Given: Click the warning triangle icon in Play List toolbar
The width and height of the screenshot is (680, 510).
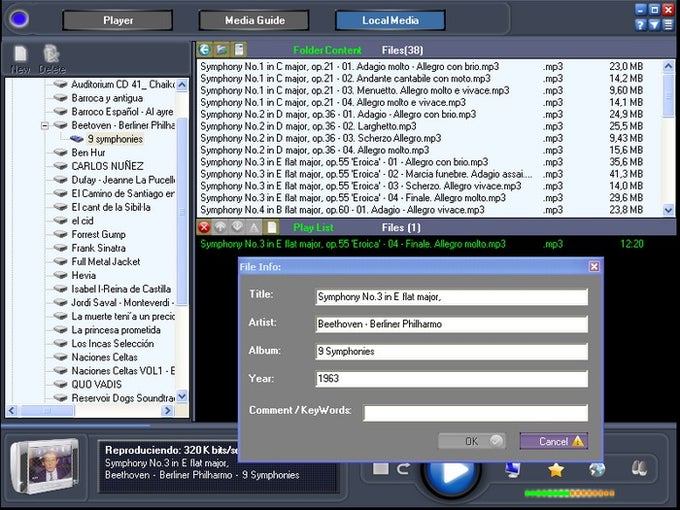Looking at the screenshot, I should (254, 227).
